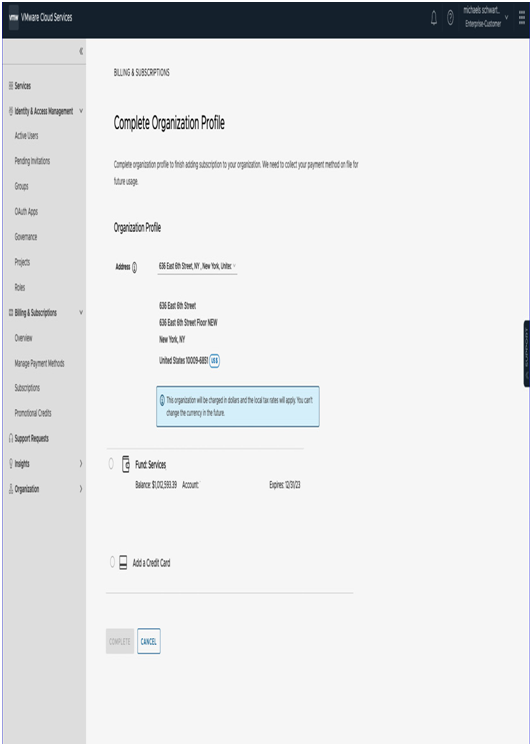Screen dimensions: 530x745
Task: Click the credit card icon
Action: tap(123, 563)
